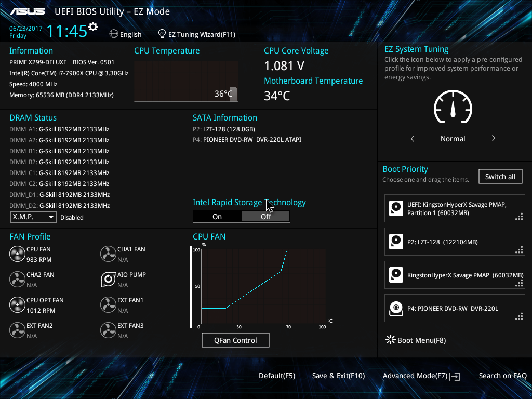532x399 pixels.
Task: Click drag handle on P2: LZT-128 boot entry
Action: click(x=519, y=250)
